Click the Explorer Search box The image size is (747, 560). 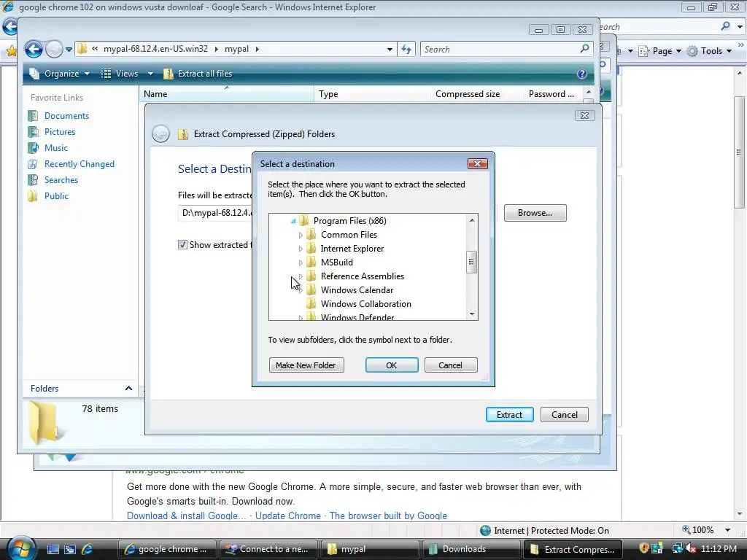500,49
